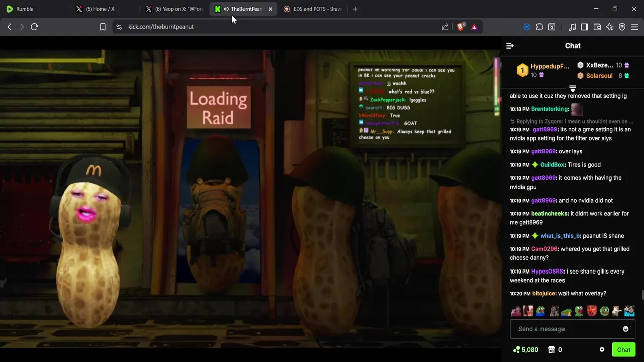Select the waving person emote

pyautogui.click(x=516, y=311)
